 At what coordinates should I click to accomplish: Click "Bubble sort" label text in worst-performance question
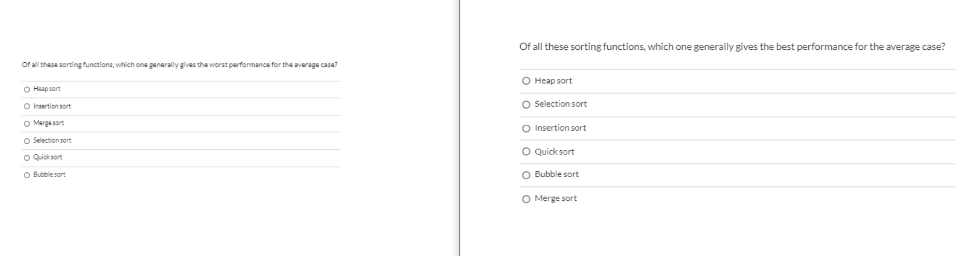pos(49,175)
